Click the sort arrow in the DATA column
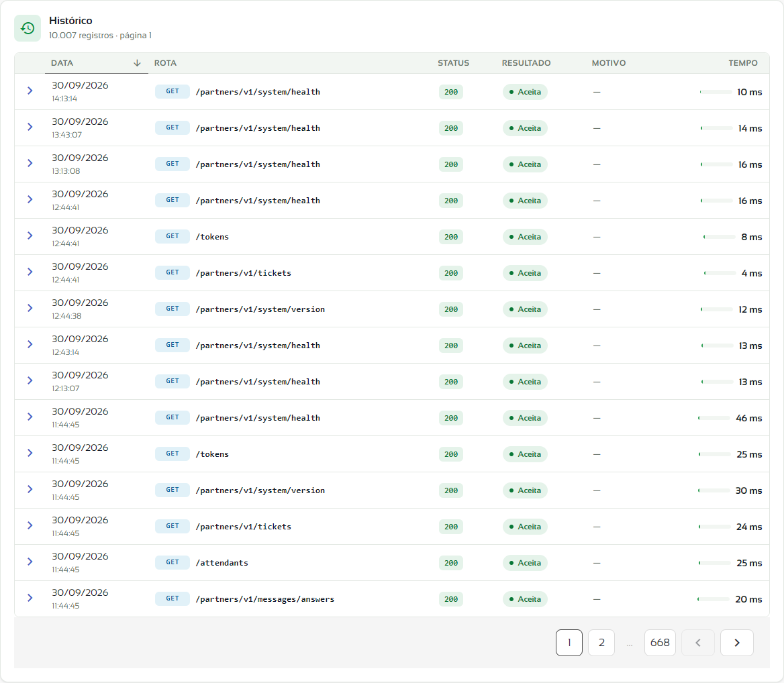Viewport: 784px width, 683px height. tap(137, 63)
